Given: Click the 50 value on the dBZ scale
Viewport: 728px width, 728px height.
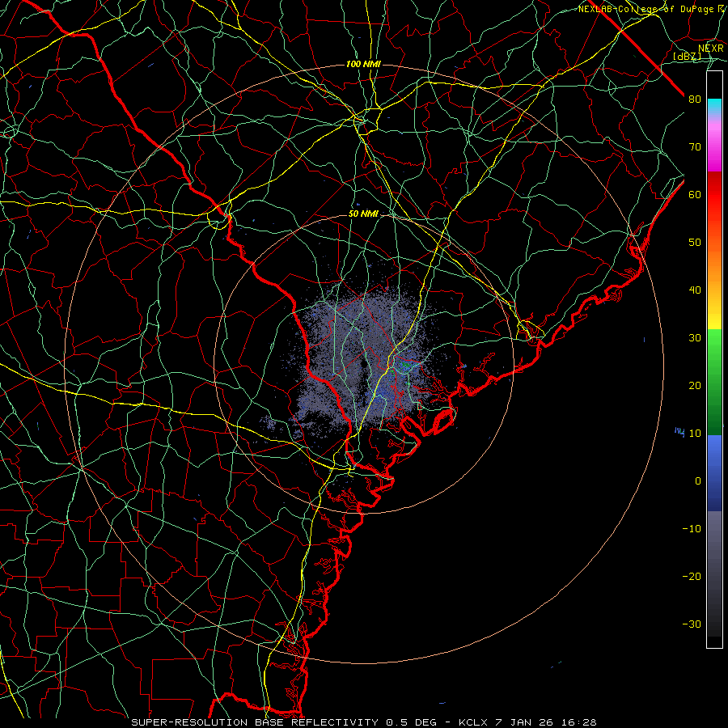Looking at the screenshot, I should [695, 243].
